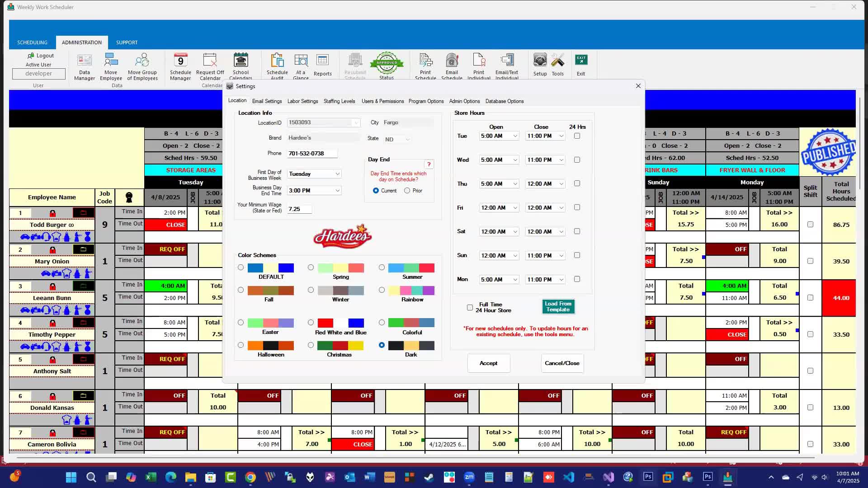
Task: Open File Explorer from the taskbar
Action: pos(190,477)
